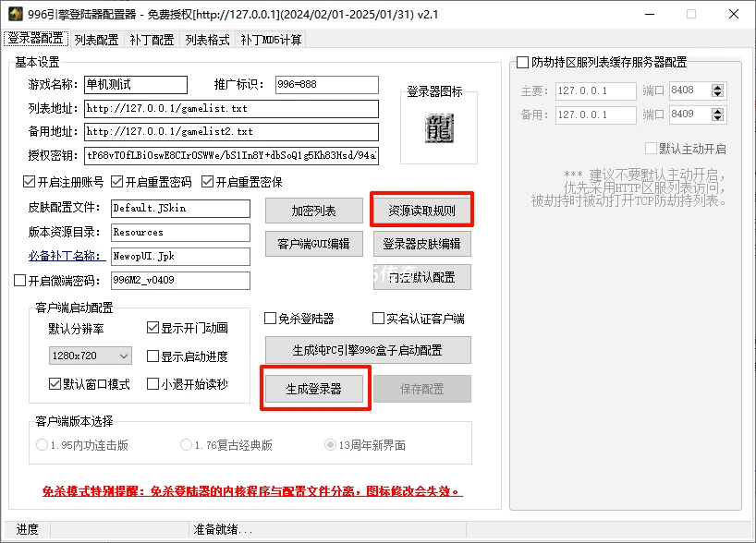Toggle the 开启注册账号 checkbox

coord(29,181)
